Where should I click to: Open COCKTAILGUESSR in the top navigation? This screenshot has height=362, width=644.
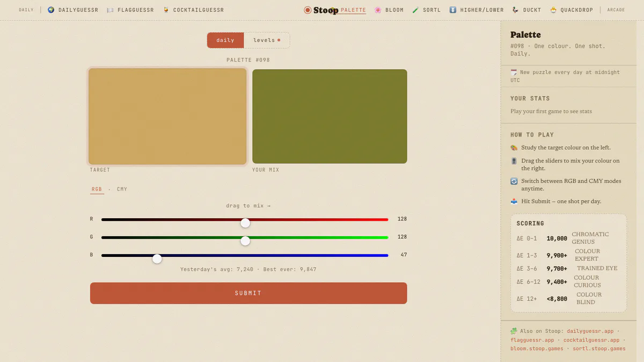pos(199,10)
